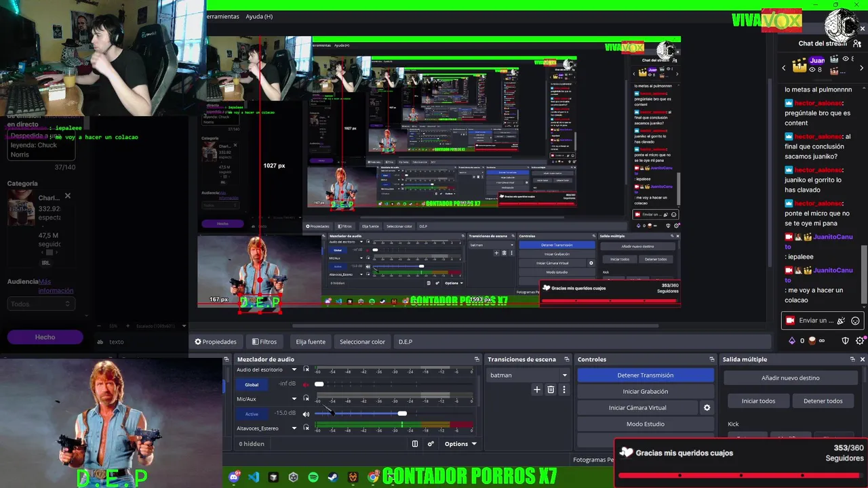868x488 pixels.
Task: Click Seleccionar color button
Action: click(x=362, y=342)
